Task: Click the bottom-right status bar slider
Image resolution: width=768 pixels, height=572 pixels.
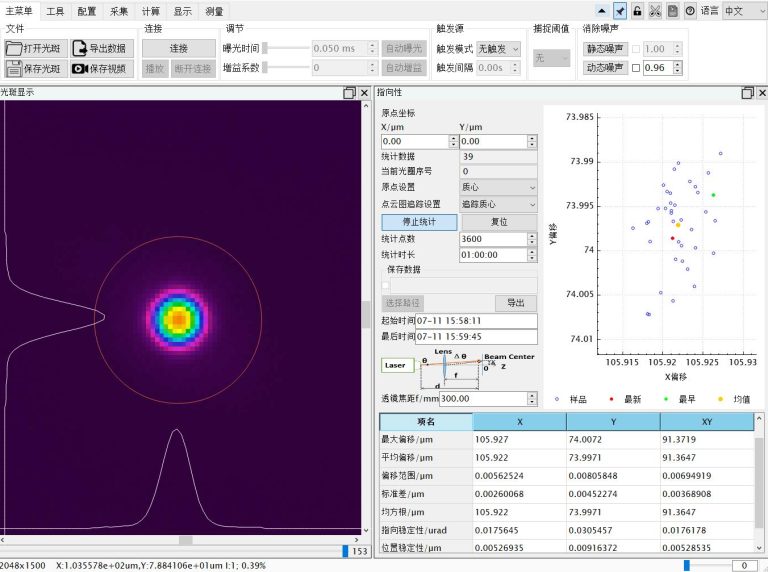Action: coord(686,565)
